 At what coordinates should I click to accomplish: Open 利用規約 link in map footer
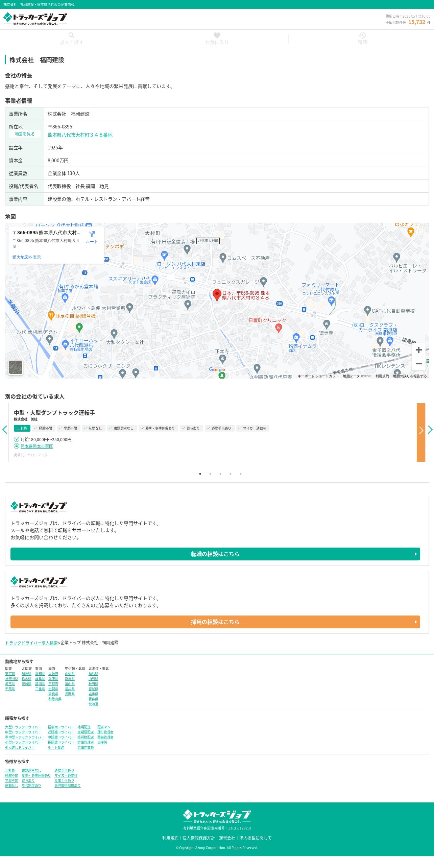pyautogui.click(x=382, y=376)
